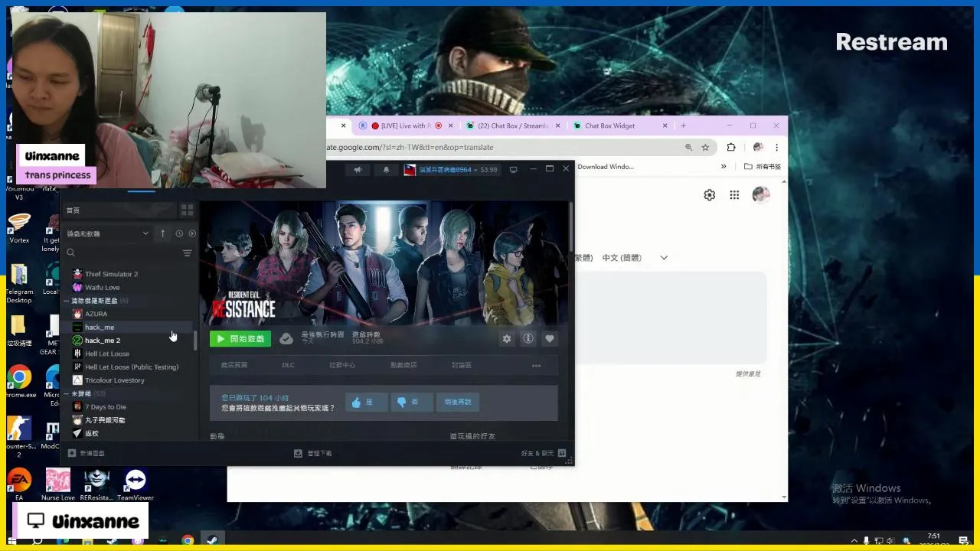Open Google account avatar on Translate page
Screen dimensions: 980x551
tap(761, 195)
